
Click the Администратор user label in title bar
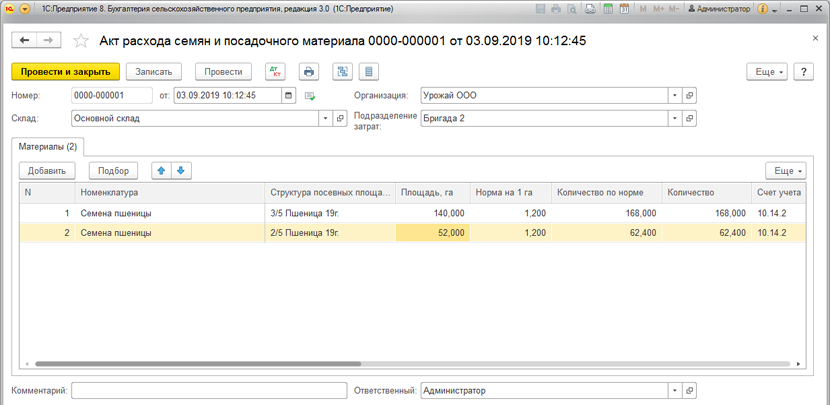coord(719,9)
